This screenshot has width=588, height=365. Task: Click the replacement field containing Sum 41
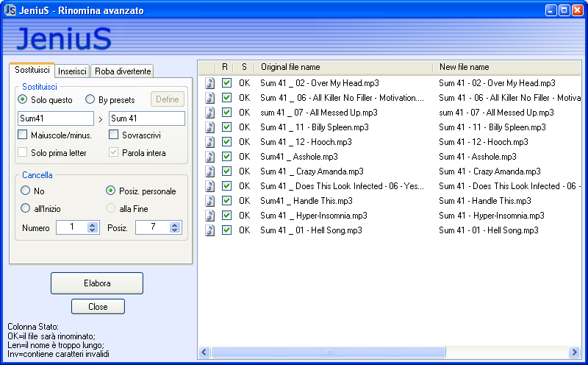click(147, 118)
